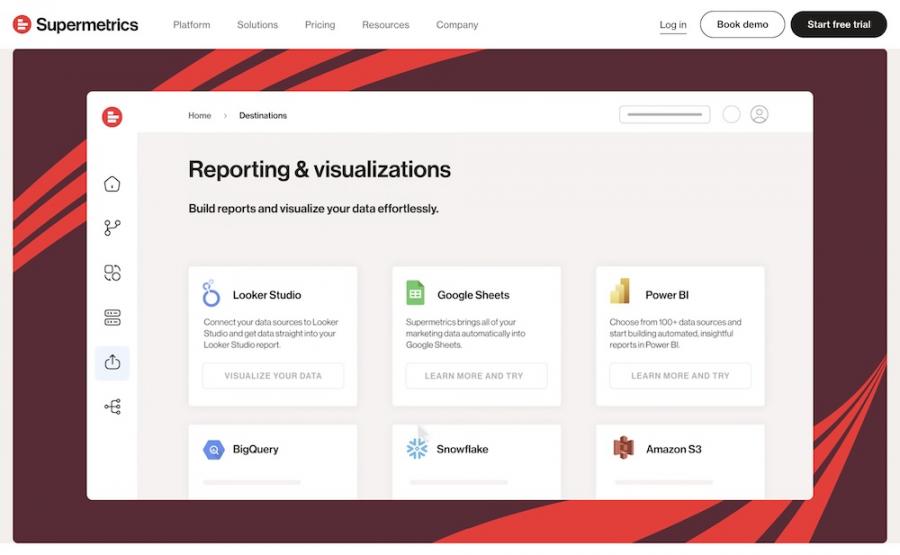Click the breadcrumb chevron separator
This screenshot has height=555, width=900.
pos(225,116)
